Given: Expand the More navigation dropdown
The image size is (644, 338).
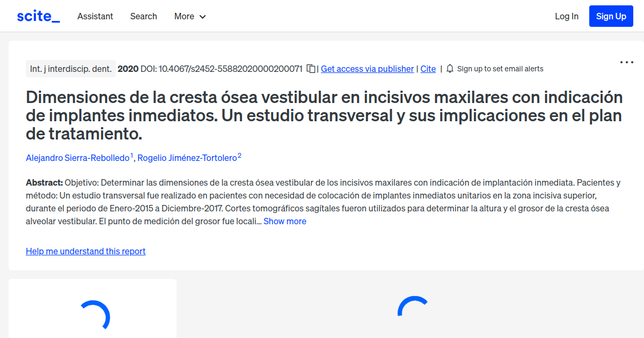Looking at the screenshot, I should pos(189,17).
